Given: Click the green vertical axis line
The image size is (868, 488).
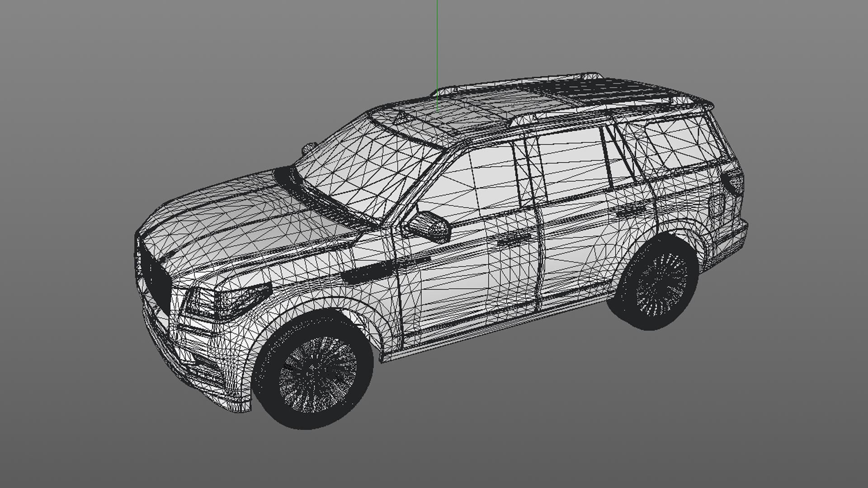Looking at the screenshot, I should pyautogui.click(x=437, y=45).
